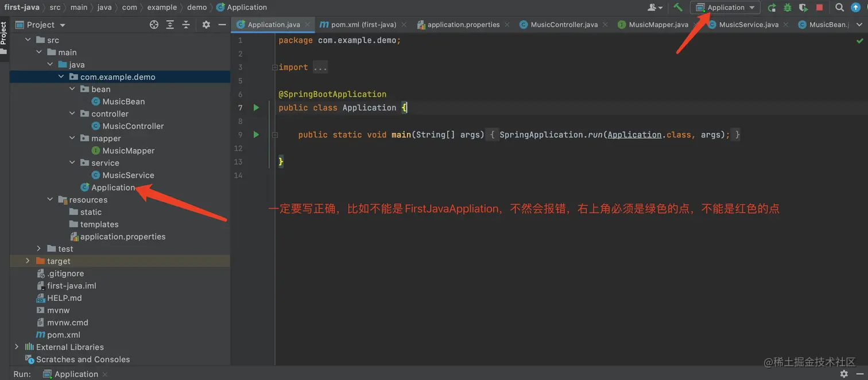868x380 pixels.
Task: Collapse the src folder arrow
Action: 29,40
